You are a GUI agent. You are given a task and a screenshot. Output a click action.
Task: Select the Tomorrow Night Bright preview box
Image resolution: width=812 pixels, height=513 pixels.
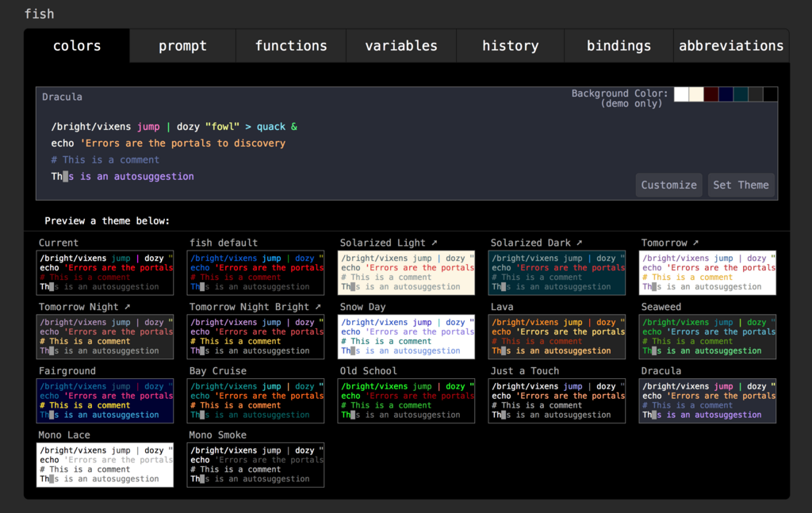click(256, 336)
